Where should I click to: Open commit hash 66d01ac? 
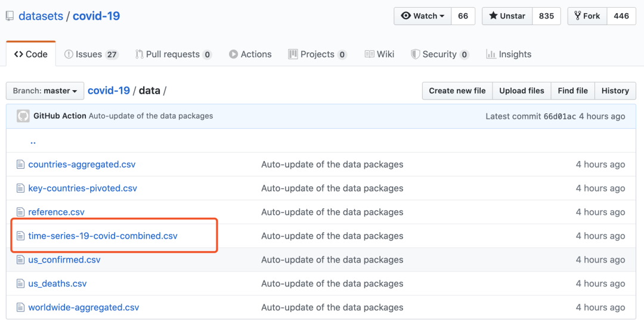pyautogui.click(x=560, y=116)
